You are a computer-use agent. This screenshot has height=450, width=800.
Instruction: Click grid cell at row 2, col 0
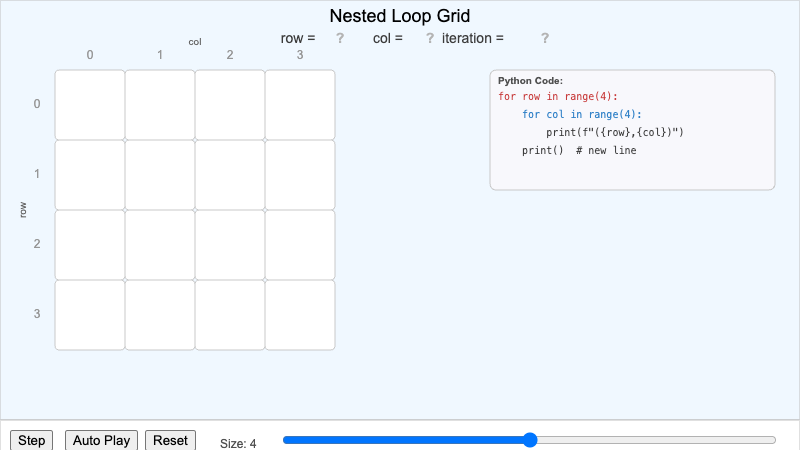coord(90,245)
